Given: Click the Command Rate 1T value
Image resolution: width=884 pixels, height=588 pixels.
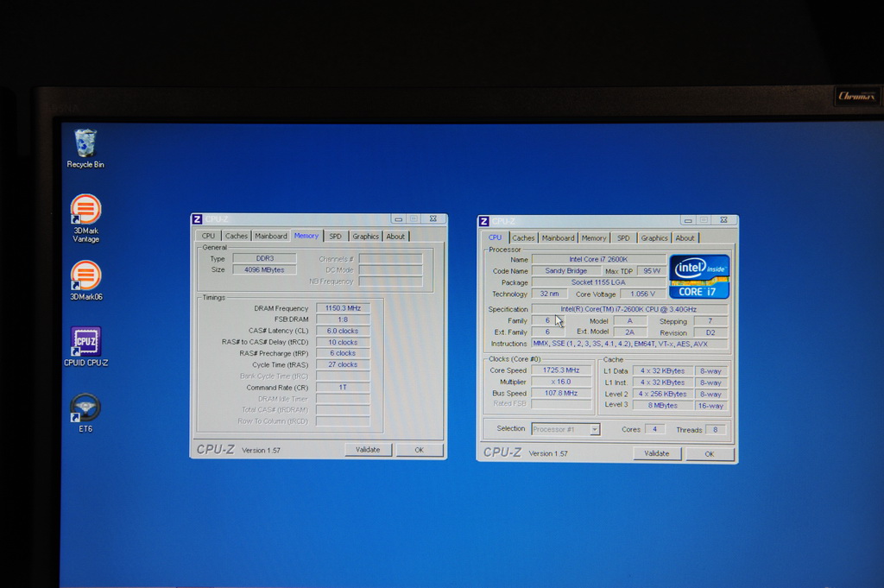Looking at the screenshot, I should coord(343,388).
